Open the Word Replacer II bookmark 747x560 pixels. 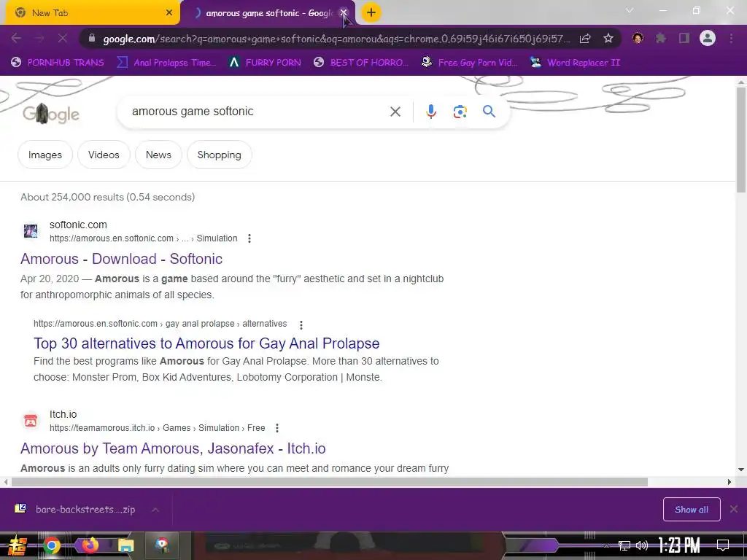pos(576,63)
